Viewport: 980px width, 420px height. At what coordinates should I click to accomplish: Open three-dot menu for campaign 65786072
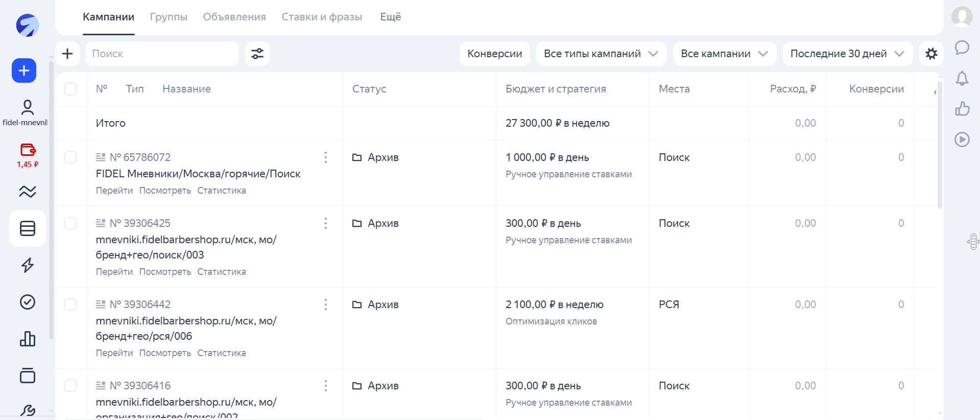coord(326,157)
